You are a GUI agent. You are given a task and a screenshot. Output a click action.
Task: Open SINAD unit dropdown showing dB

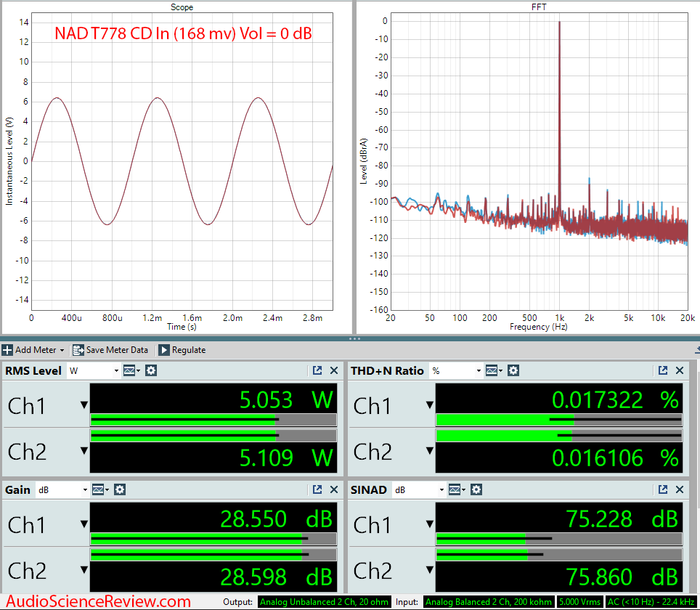(419, 490)
